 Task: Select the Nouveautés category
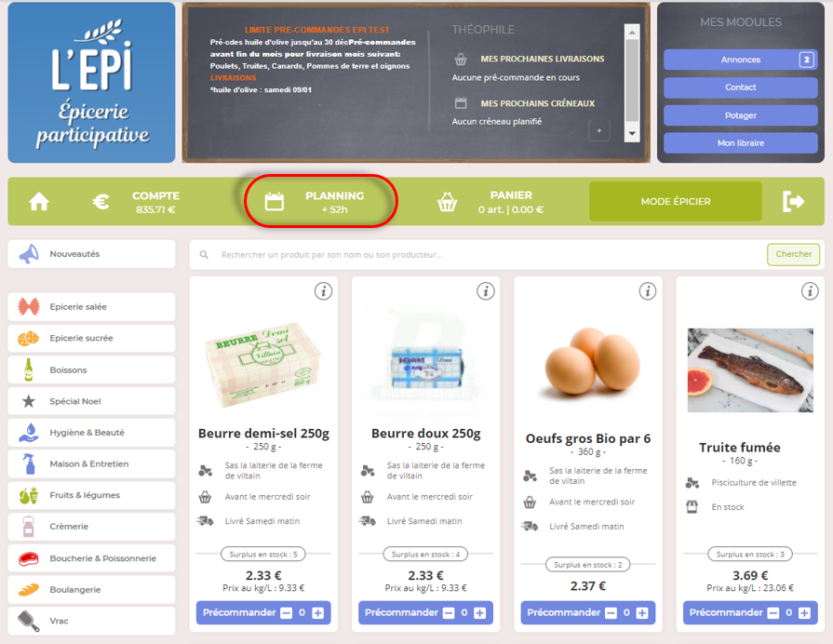coord(91,254)
